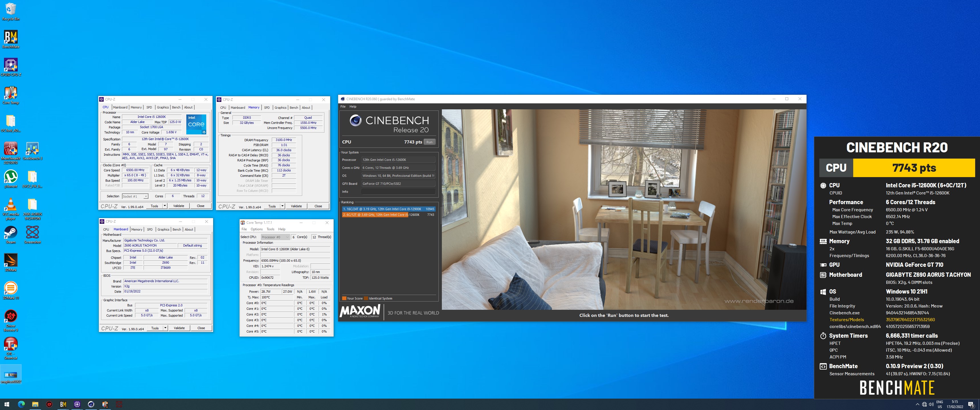This screenshot has height=410, width=980.
Task: Show hidden system tray icons
Action: [x=917, y=404]
